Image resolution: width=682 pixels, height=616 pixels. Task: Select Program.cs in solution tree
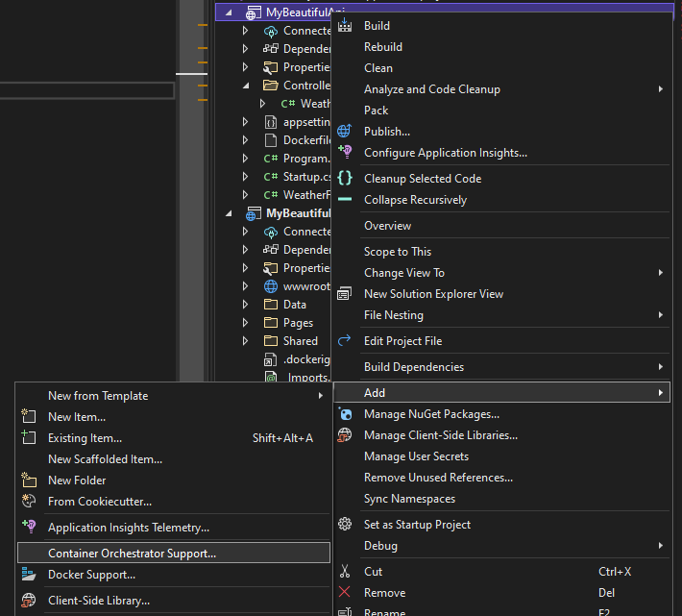pyautogui.click(x=306, y=159)
